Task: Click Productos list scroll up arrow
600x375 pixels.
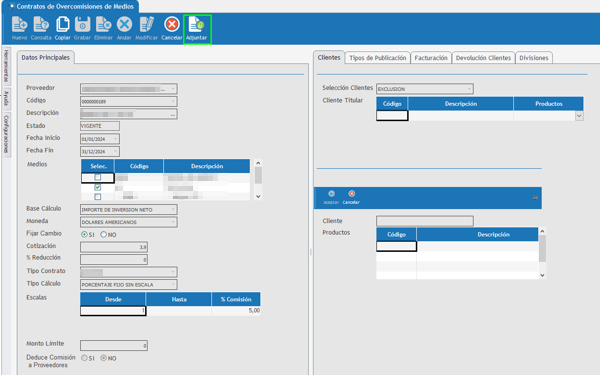Action: [x=542, y=232]
